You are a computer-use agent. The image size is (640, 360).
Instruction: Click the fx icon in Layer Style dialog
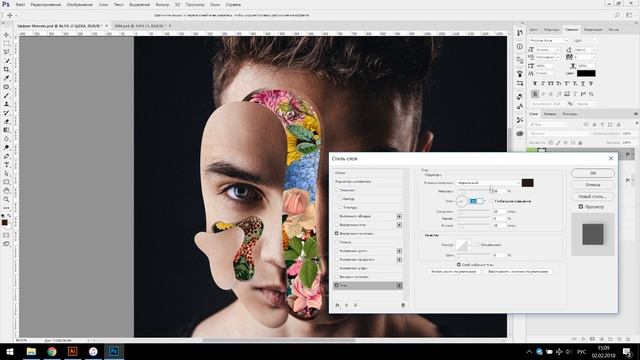click(x=338, y=305)
